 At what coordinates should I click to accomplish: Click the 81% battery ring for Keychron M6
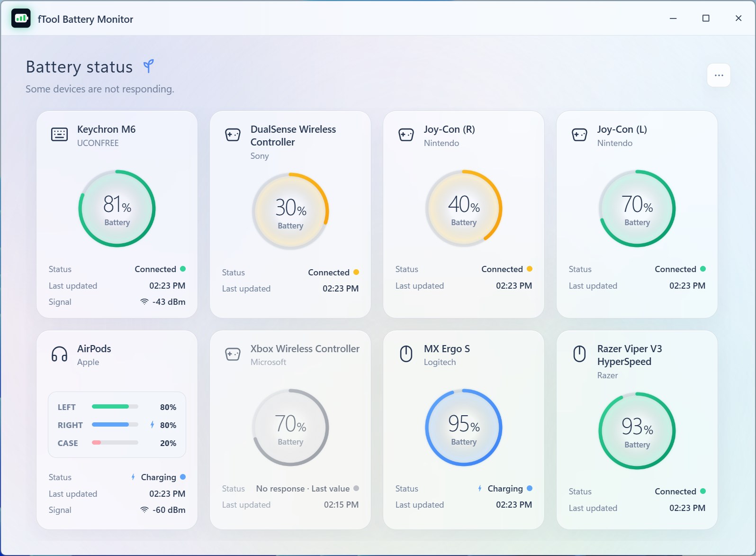(x=117, y=209)
